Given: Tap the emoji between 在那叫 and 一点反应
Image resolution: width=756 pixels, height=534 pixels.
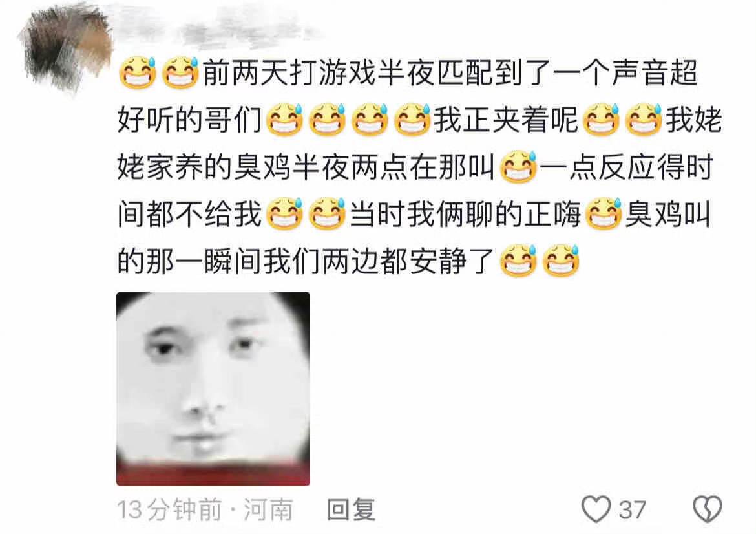Looking at the screenshot, I should 518,167.
